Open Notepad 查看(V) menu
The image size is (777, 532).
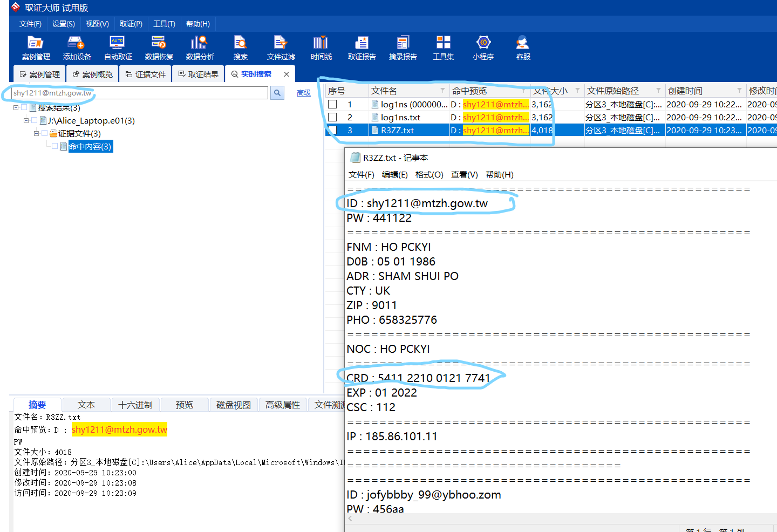(465, 175)
